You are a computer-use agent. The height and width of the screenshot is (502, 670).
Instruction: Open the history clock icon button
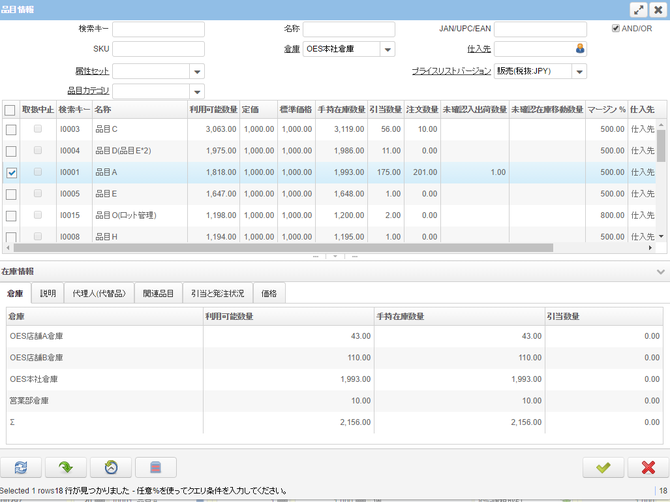tap(111, 467)
